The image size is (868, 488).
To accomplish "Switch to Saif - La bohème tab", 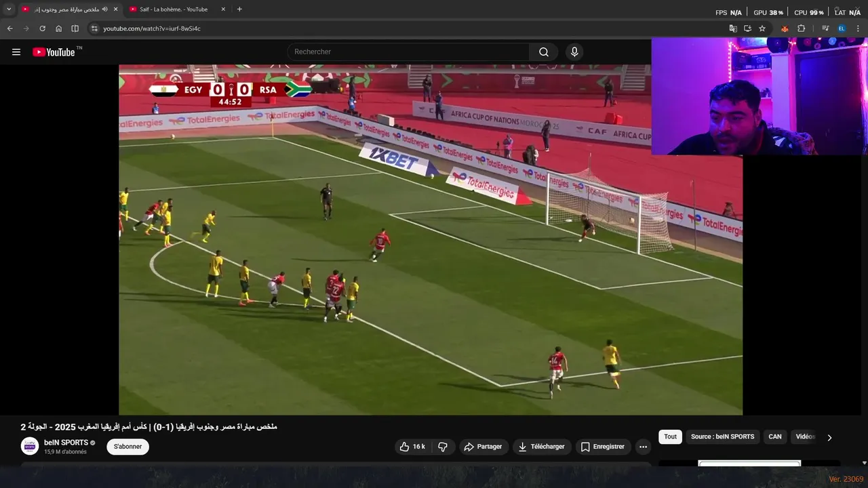I will point(174,9).
